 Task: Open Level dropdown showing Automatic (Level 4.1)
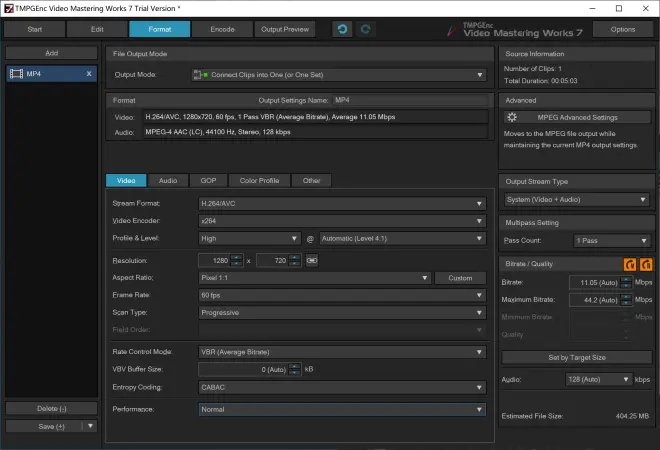click(403, 239)
